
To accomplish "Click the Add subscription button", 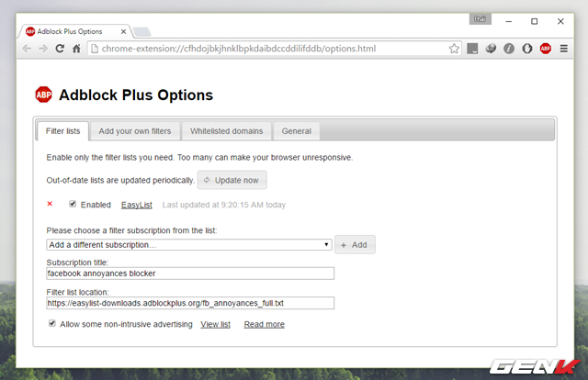I will pos(355,245).
